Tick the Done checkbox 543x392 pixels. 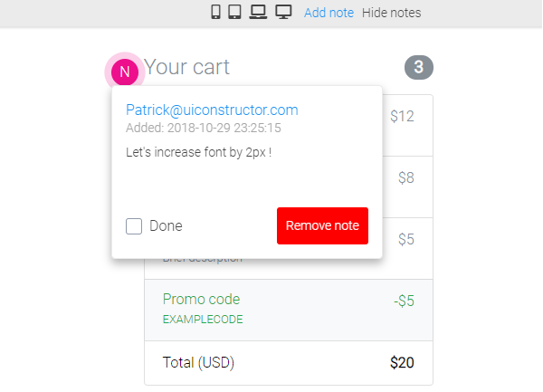click(x=134, y=226)
